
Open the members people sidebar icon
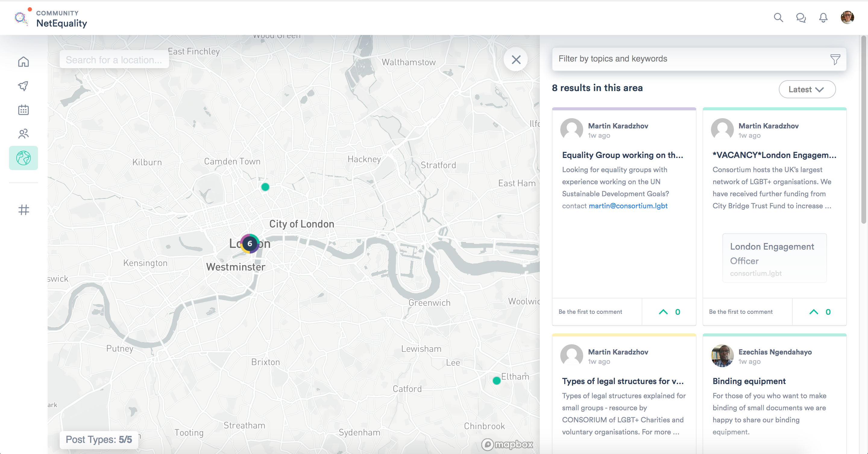23,134
